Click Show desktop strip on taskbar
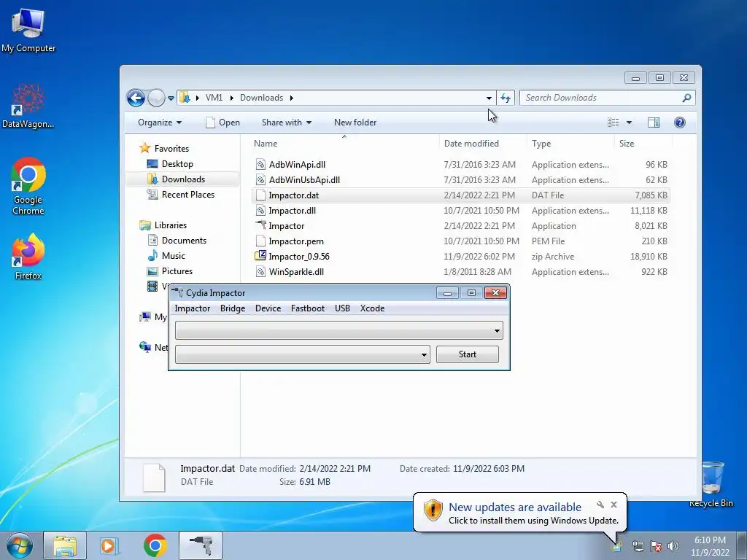The height and width of the screenshot is (560, 747). pos(742,545)
